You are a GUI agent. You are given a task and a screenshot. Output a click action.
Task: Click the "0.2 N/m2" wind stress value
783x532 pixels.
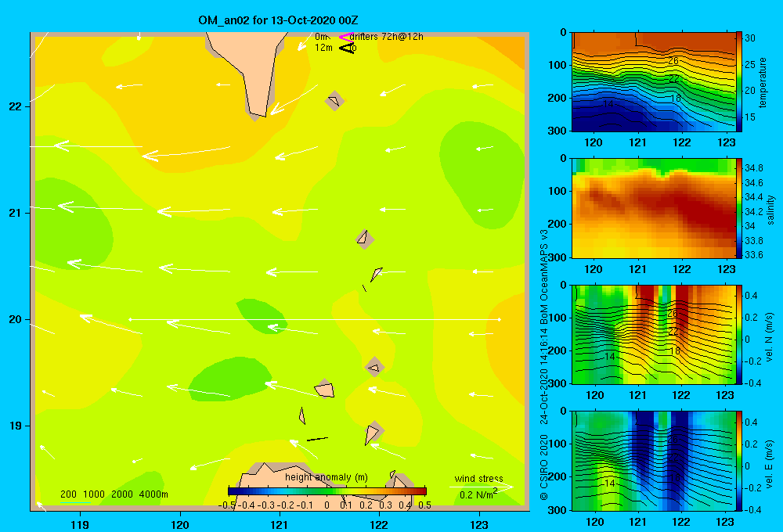(x=478, y=494)
